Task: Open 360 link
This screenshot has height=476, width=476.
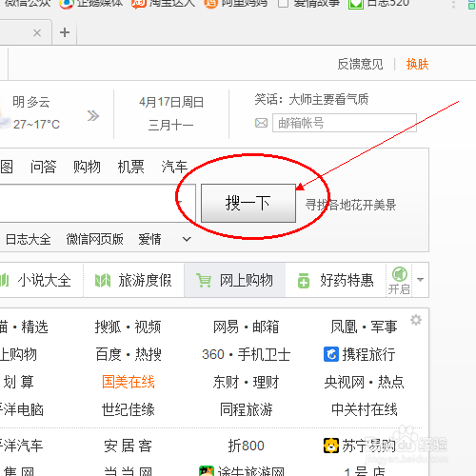Action: (x=213, y=354)
